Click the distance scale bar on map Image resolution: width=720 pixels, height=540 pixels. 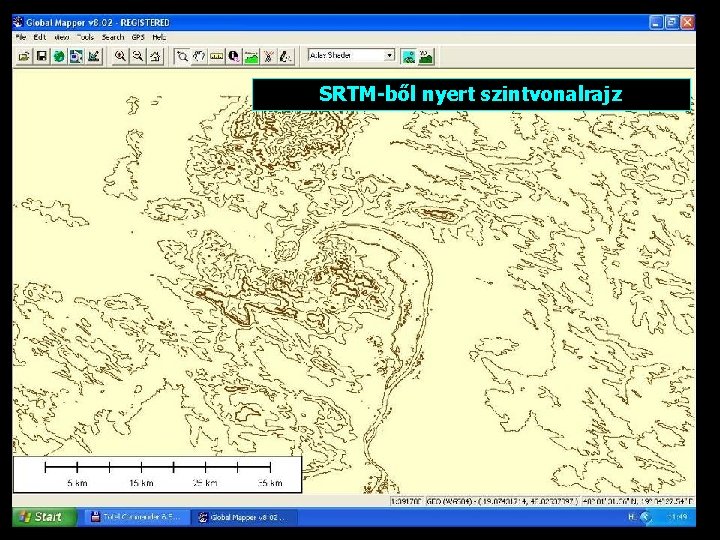158,474
